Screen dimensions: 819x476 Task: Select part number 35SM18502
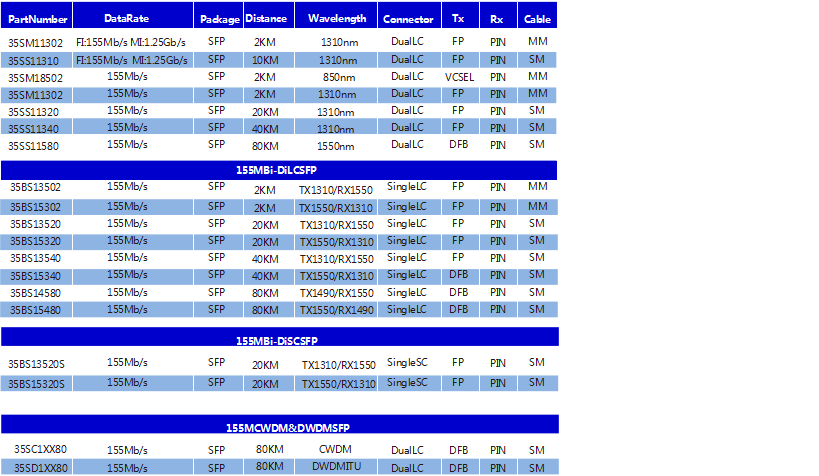(35, 78)
